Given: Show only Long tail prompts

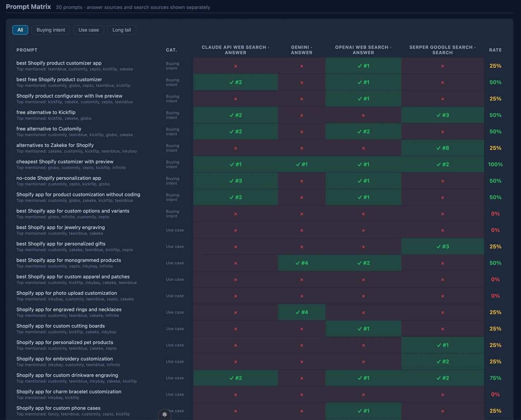Looking at the screenshot, I should tap(122, 30).
